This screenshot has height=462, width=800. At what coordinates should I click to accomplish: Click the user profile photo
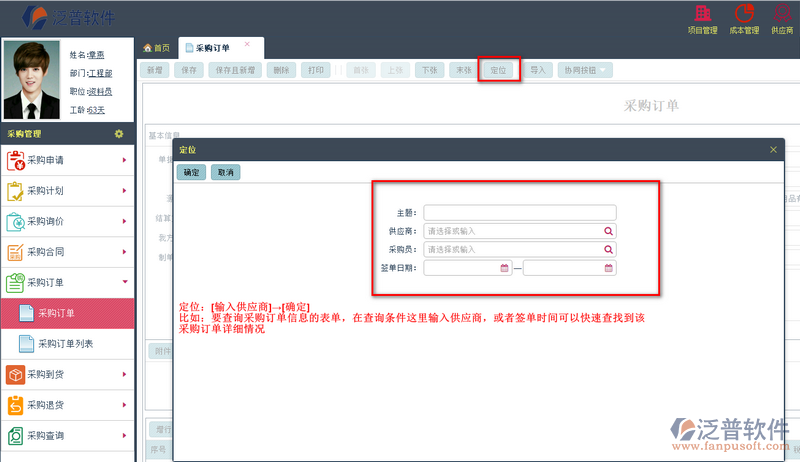32,80
